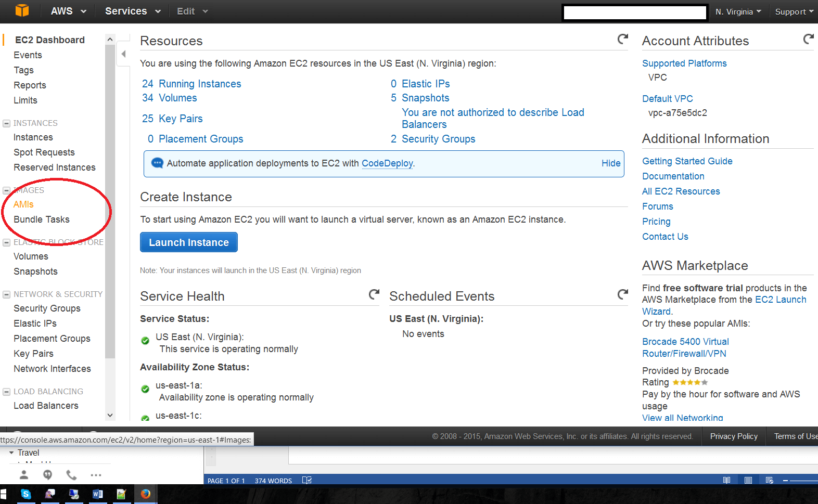Refresh the Account Attributes panel

pyautogui.click(x=808, y=39)
